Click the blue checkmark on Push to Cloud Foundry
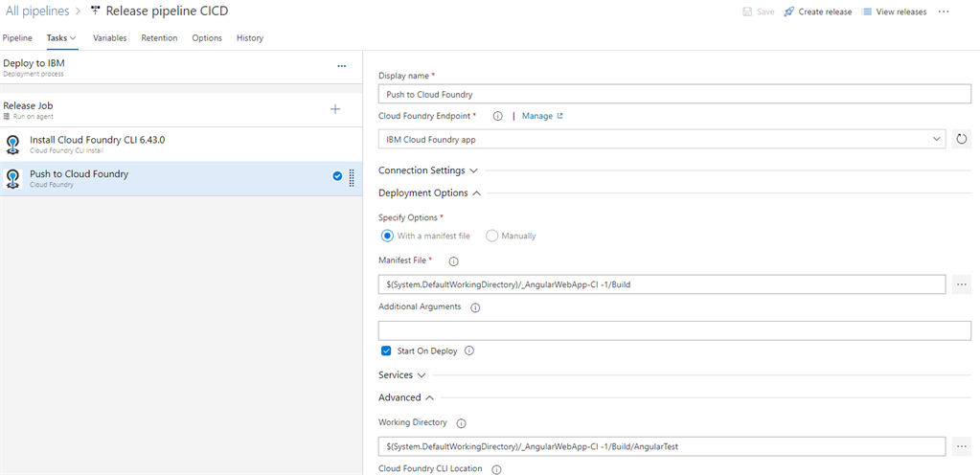This screenshot has width=980, height=475. coord(337,176)
